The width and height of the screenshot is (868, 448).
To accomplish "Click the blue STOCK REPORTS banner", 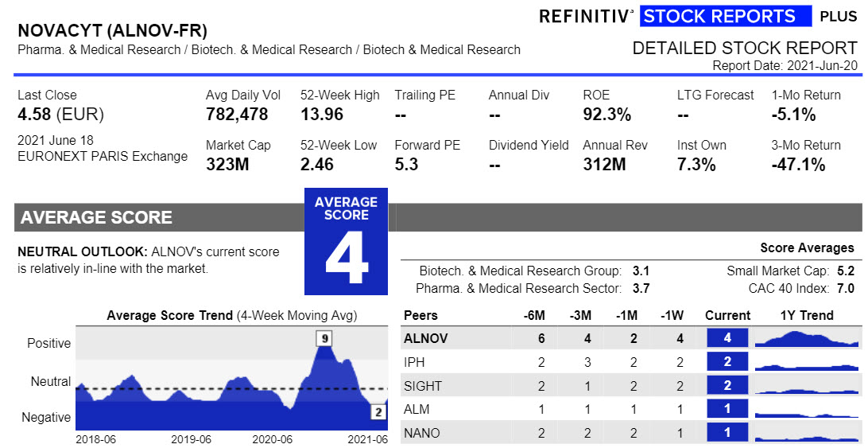I will (726, 16).
